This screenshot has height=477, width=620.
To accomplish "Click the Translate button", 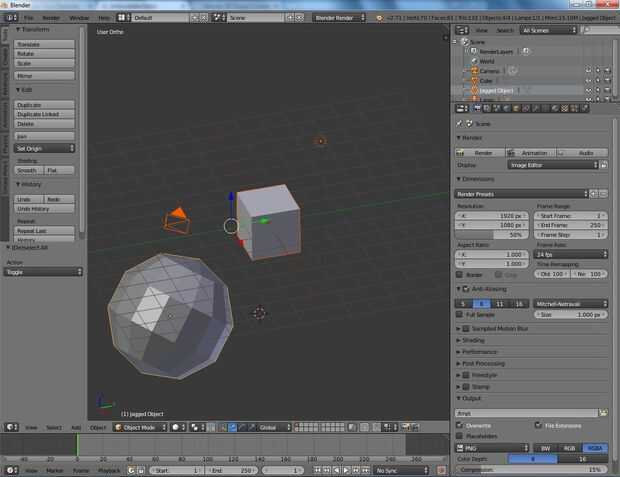I will click(x=44, y=44).
